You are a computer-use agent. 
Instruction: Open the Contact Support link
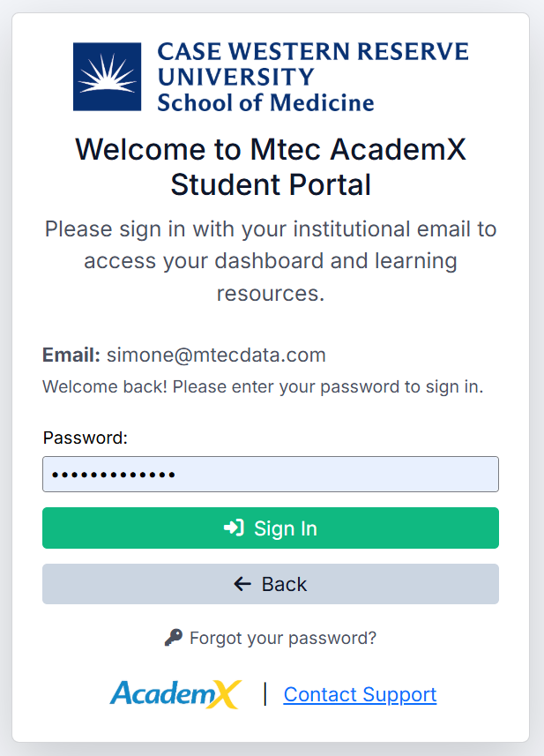360,695
